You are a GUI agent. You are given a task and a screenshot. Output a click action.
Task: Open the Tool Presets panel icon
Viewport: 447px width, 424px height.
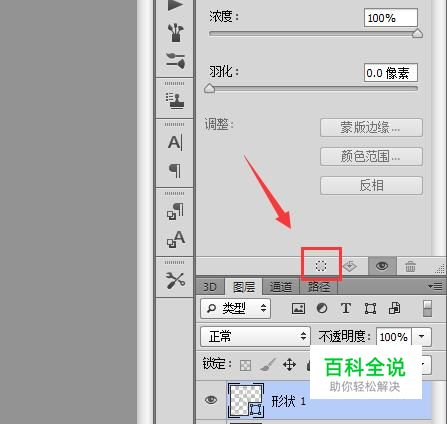[x=175, y=280]
